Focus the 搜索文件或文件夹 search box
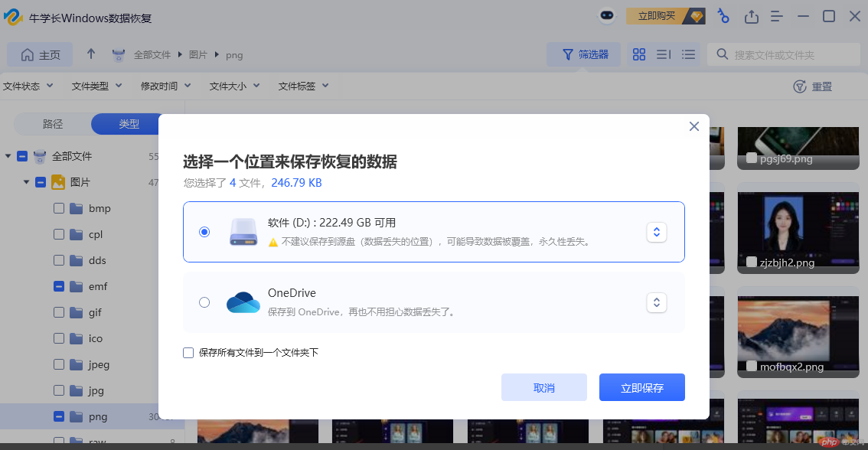 (783, 54)
